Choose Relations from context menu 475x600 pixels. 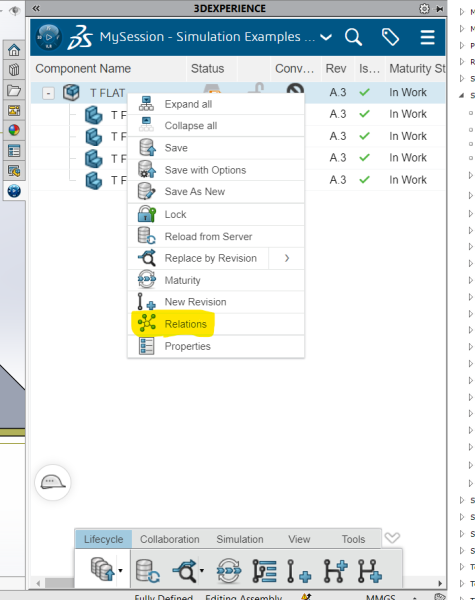coord(216,324)
